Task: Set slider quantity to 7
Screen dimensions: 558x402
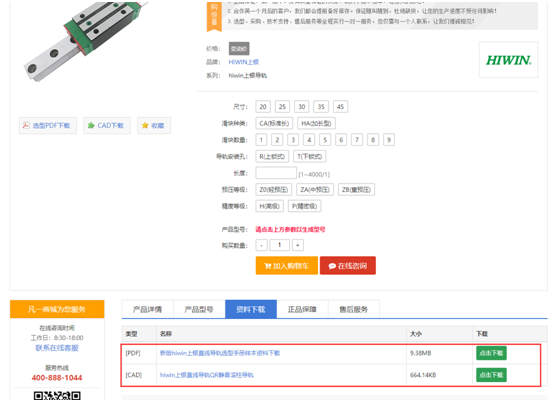Action: (x=357, y=140)
